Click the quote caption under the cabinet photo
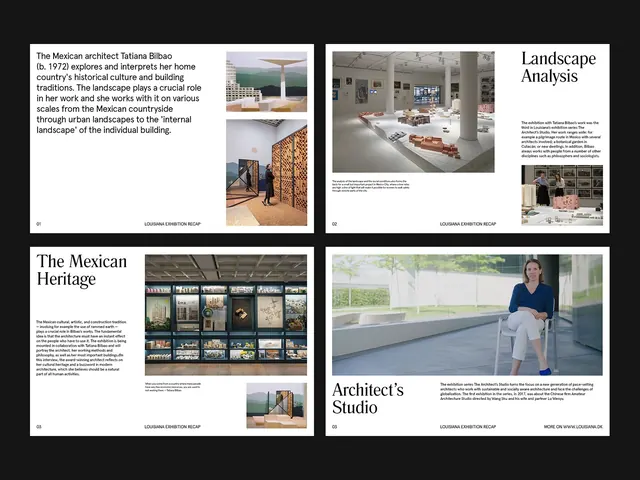This screenshot has width=640, height=480. click(x=173, y=387)
